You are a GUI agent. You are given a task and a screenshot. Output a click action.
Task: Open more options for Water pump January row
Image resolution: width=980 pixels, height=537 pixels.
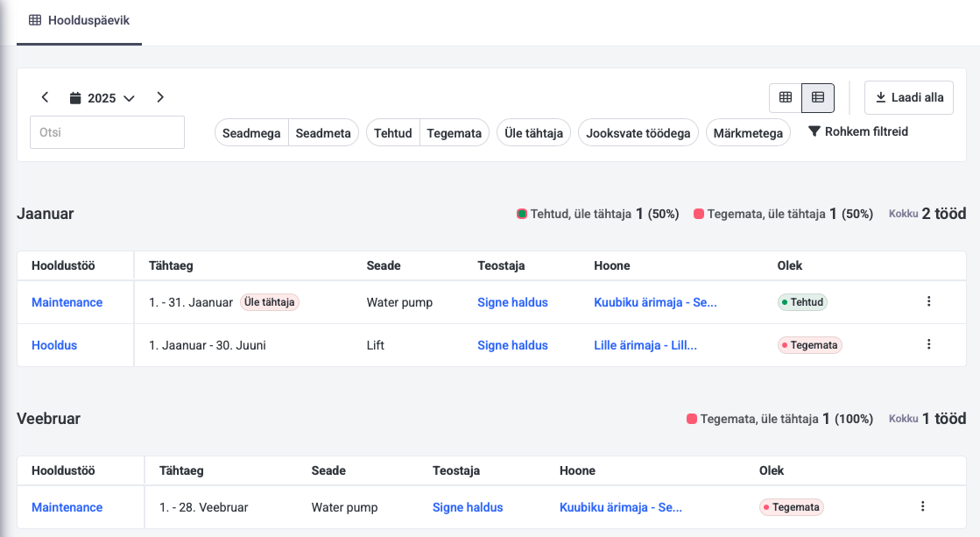(x=928, y=301)
